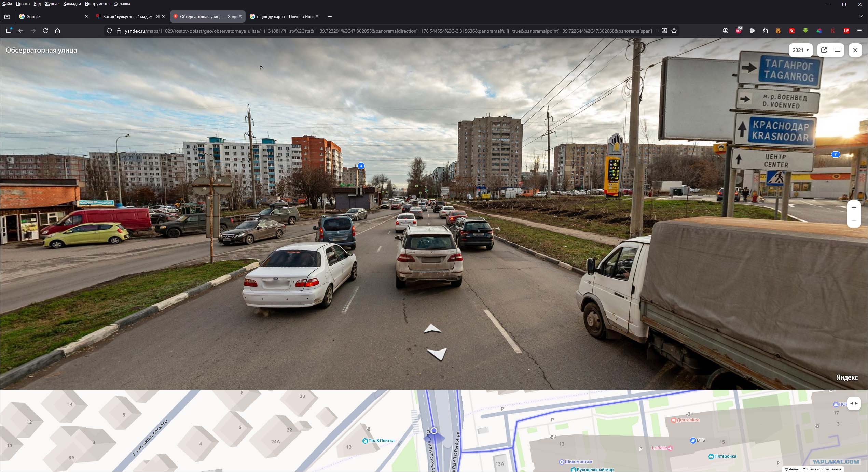The height and width of the screenshot is (472, 868).
Task: Zoom in the panorama with plus button
Action: click(x=854, y=207)
